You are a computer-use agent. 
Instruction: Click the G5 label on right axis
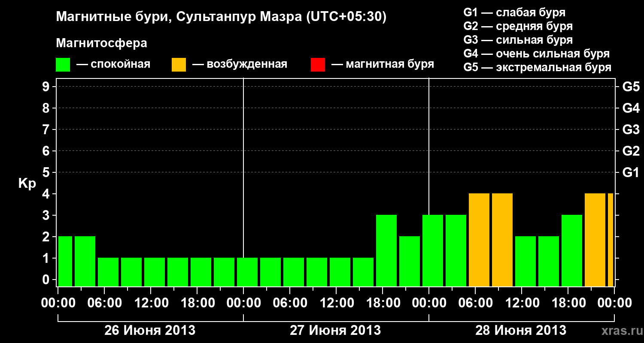click(x=631, y=87)
